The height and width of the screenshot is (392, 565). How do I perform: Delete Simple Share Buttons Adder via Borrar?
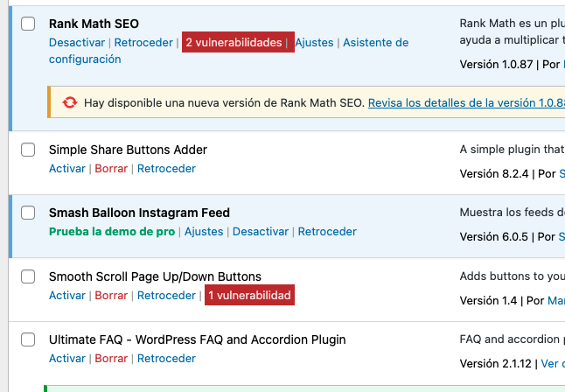click(111, 168)
